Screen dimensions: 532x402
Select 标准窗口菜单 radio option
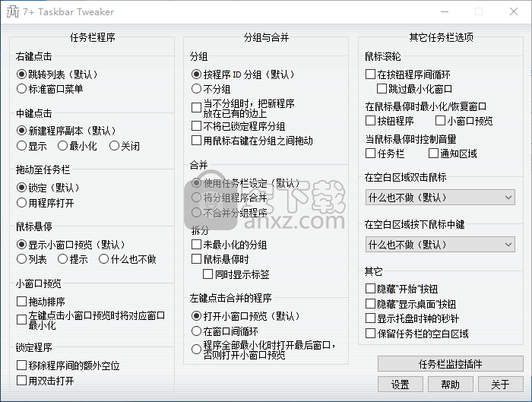coord(50,89)
